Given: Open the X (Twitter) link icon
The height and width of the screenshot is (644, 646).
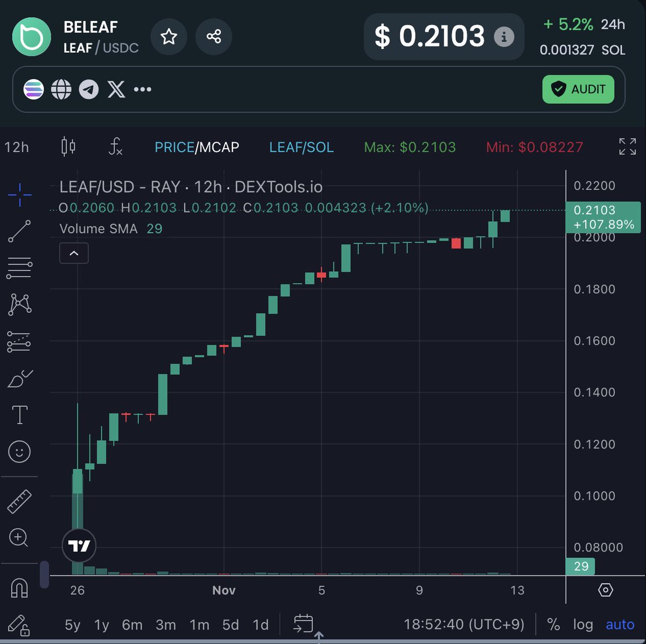Looking at the screenshot, I should [116, 89].
